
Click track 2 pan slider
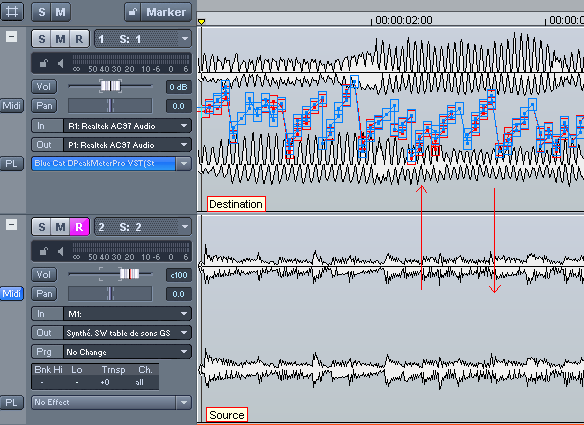click(110, 294)
